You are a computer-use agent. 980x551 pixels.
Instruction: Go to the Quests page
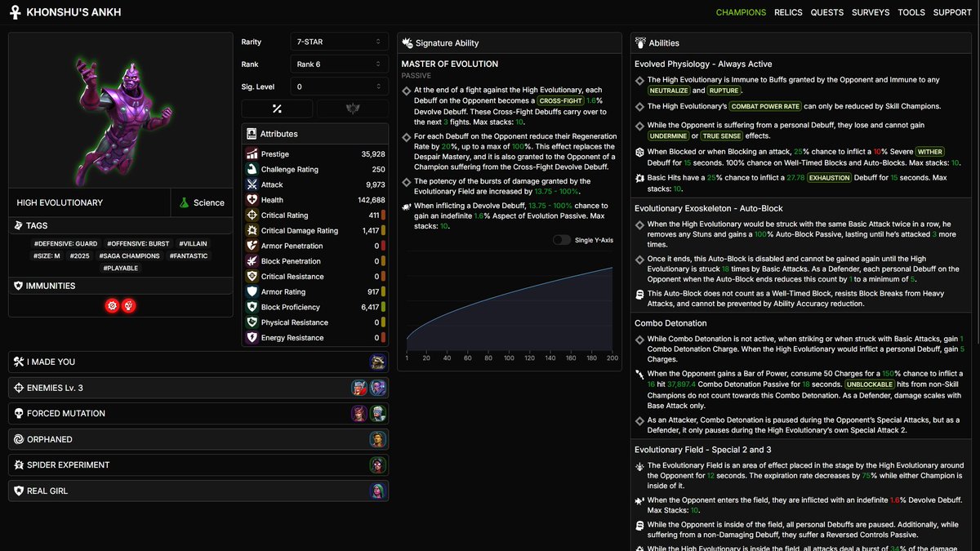(827, 12)
